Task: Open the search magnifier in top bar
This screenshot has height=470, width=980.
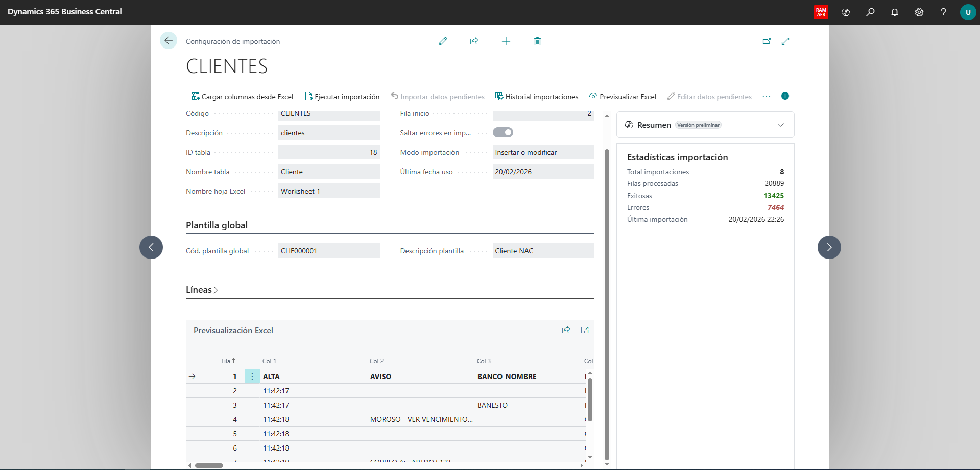Action: (x=870, y=12)
